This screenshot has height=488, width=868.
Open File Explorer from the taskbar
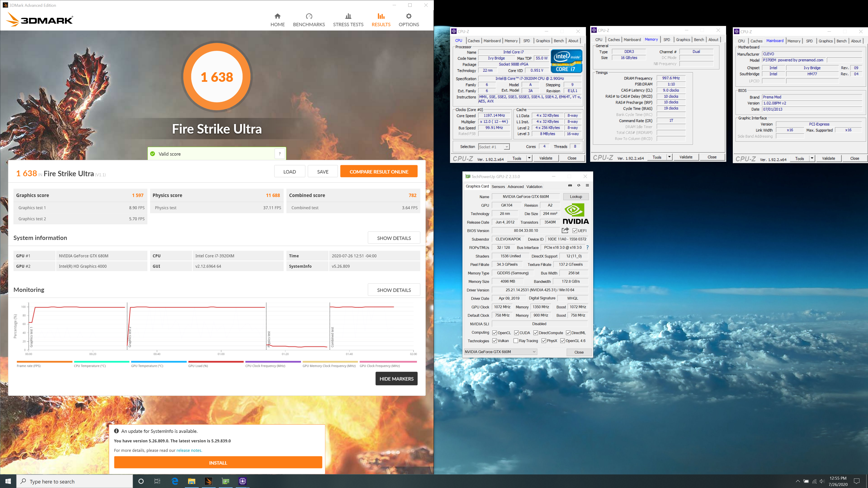[x=191, y=481]
